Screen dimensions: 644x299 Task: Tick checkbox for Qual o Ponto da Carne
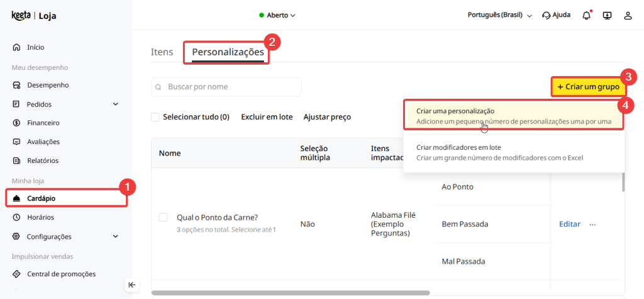[163, 217]
